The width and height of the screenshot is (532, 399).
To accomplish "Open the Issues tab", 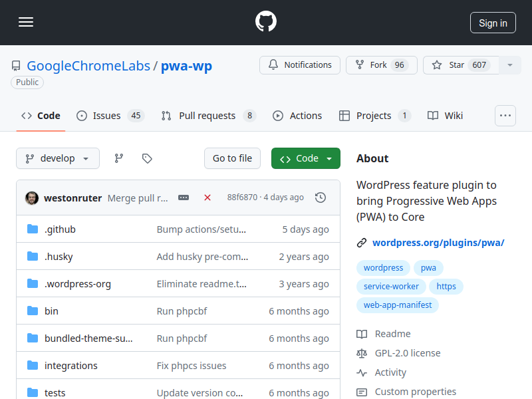I will click(x=110, y=116).
